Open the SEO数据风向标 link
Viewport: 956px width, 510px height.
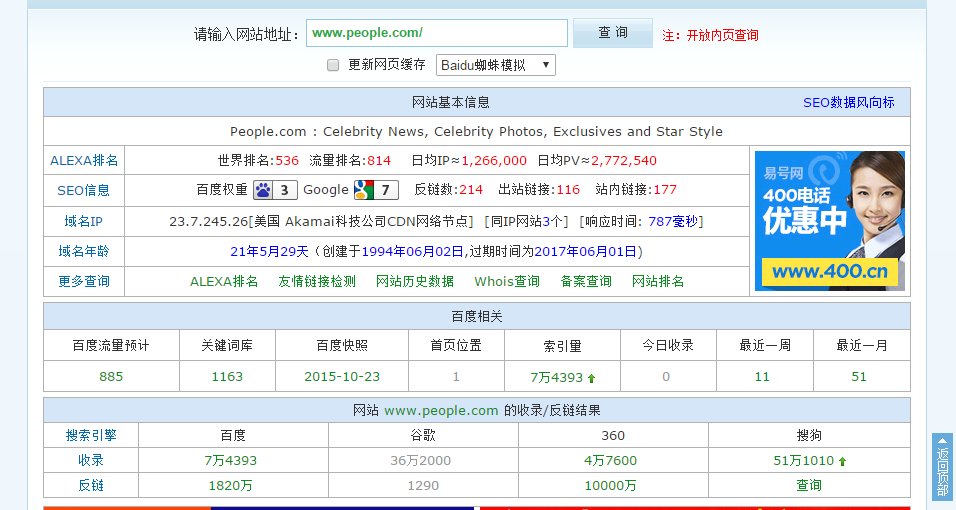[848, 103]
